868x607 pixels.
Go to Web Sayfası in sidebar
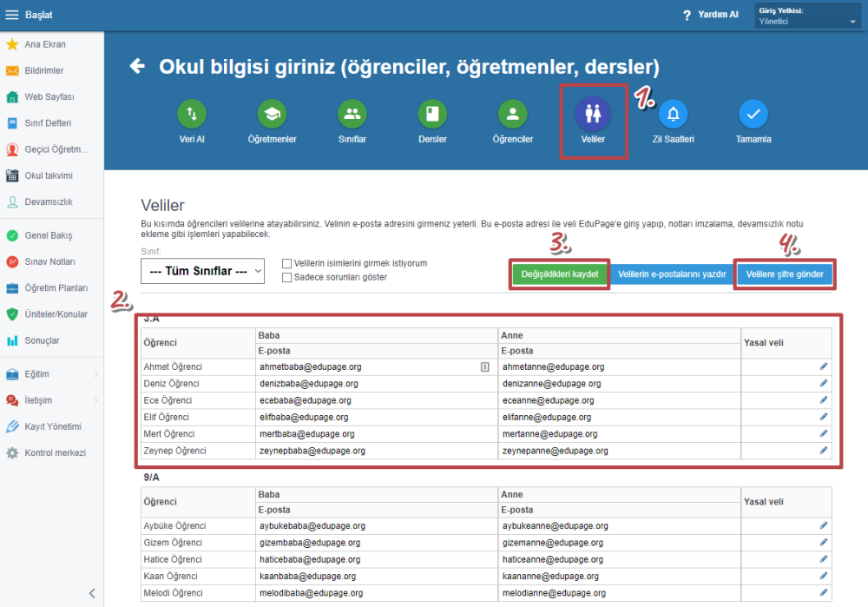tap(51, 96)
